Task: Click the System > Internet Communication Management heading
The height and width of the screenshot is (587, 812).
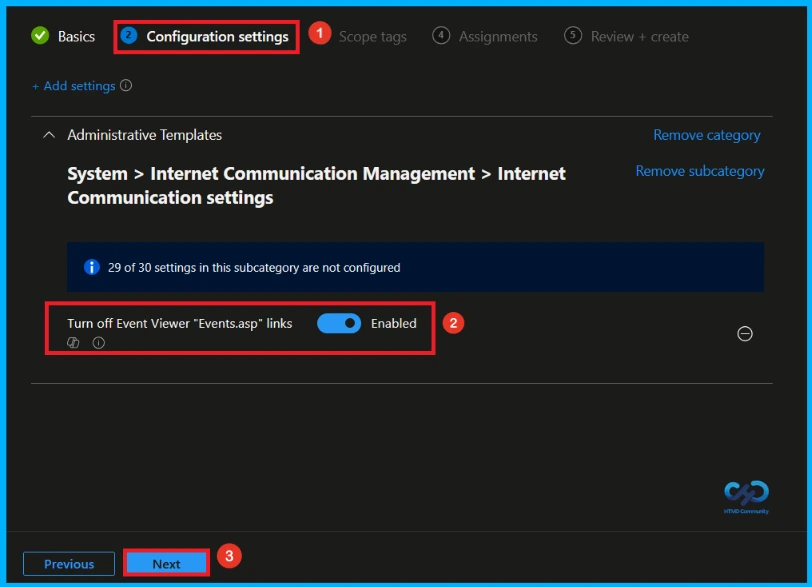Action: click(316, 185)
